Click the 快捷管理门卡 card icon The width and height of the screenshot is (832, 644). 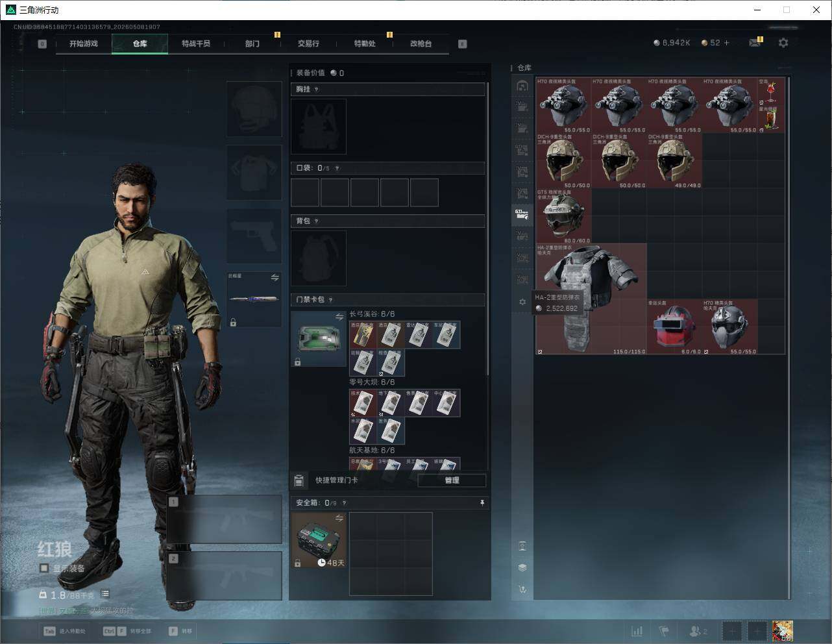point(299,480)
